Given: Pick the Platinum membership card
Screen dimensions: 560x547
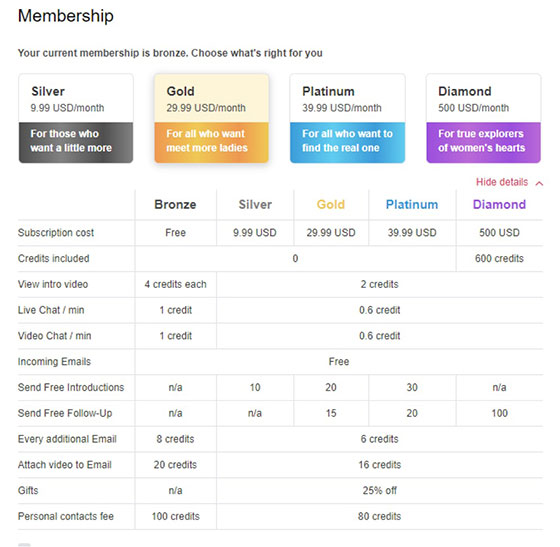Looking at the screenshot, I should click(x=348, y=119).
